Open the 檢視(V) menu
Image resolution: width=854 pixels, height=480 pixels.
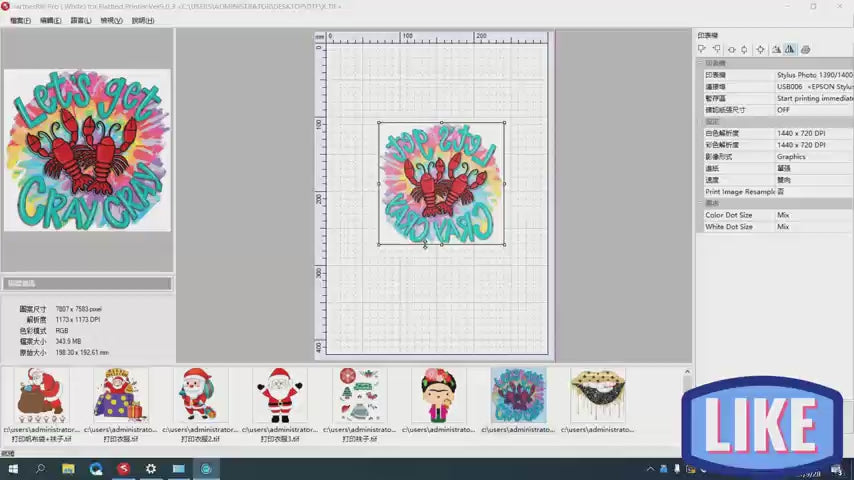pos(112,20)
